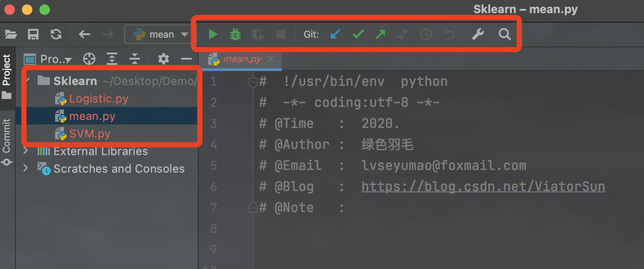Expand Scratches and Consoles node
644x269 pixels.
click(x=25, y=168)
